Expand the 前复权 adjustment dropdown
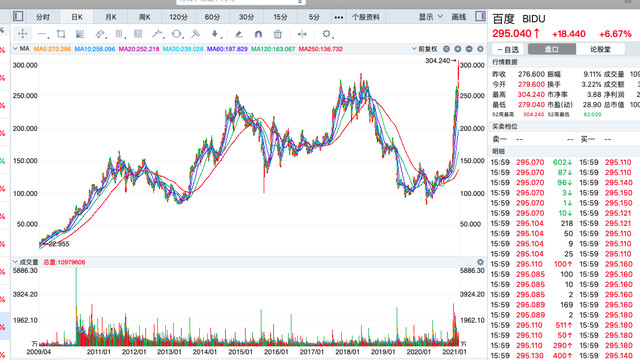The width and height of the screenshot is (640, 360). (x=424, y=49)
